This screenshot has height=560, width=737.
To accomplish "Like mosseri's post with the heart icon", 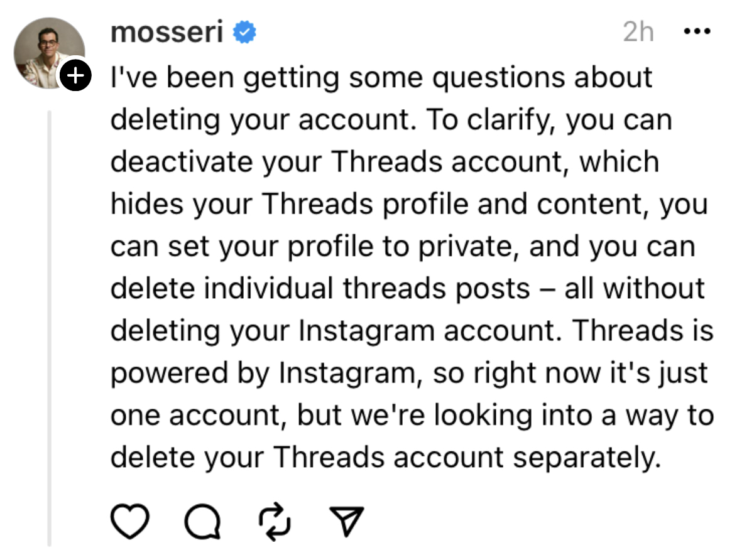I will pos(129,521).
